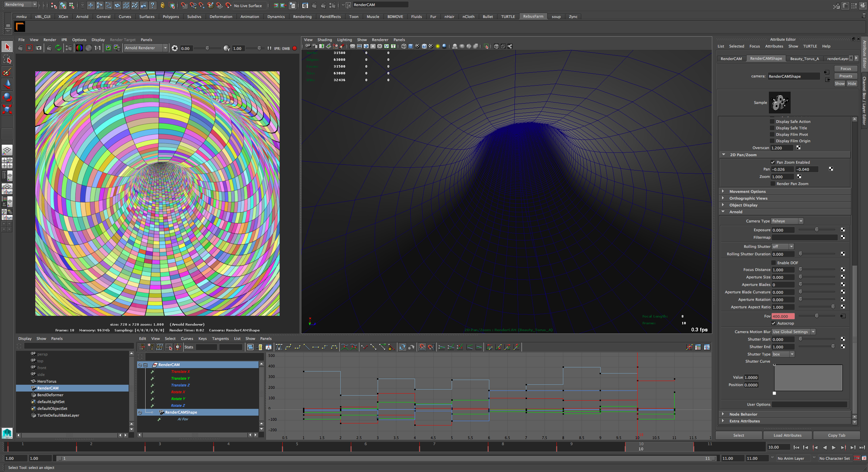Click the Presets button

coord(846,76)
